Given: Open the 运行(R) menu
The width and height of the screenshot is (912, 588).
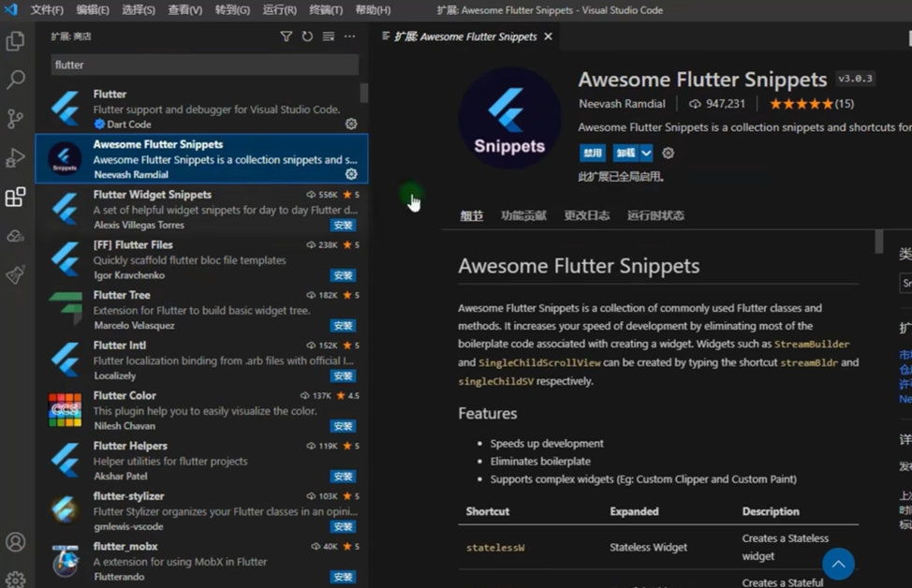Looking at the screenshot, I should click(279, 10).
